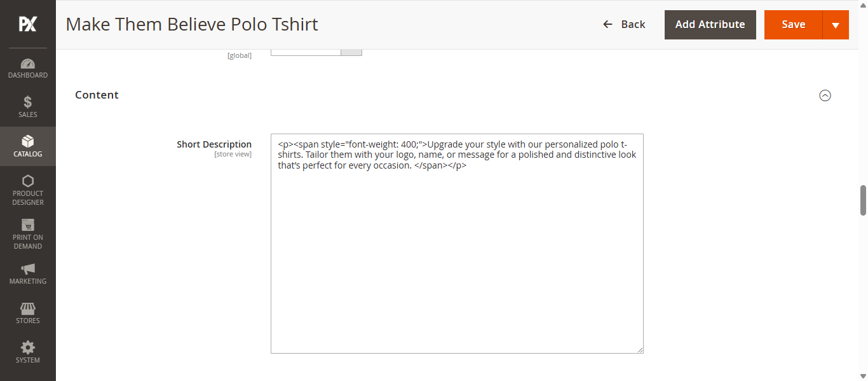Screen dimensions: 868x381
Task: Click the partially visible field above Content
Action: click(x=316, y=52)
